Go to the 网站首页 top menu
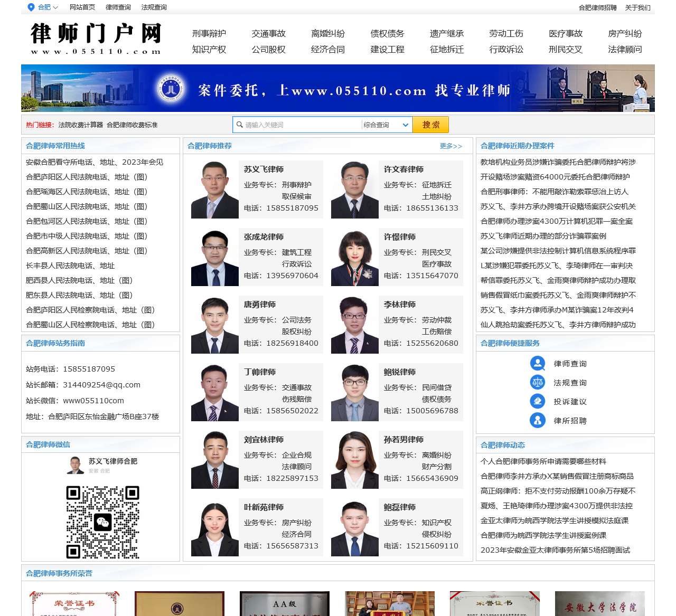 click(82, 7)
